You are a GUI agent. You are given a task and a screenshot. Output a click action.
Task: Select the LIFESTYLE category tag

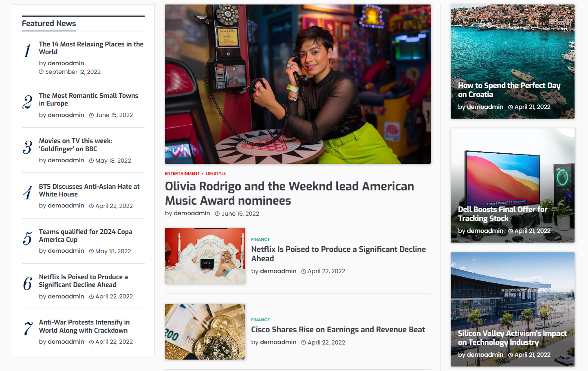point(216,174)
